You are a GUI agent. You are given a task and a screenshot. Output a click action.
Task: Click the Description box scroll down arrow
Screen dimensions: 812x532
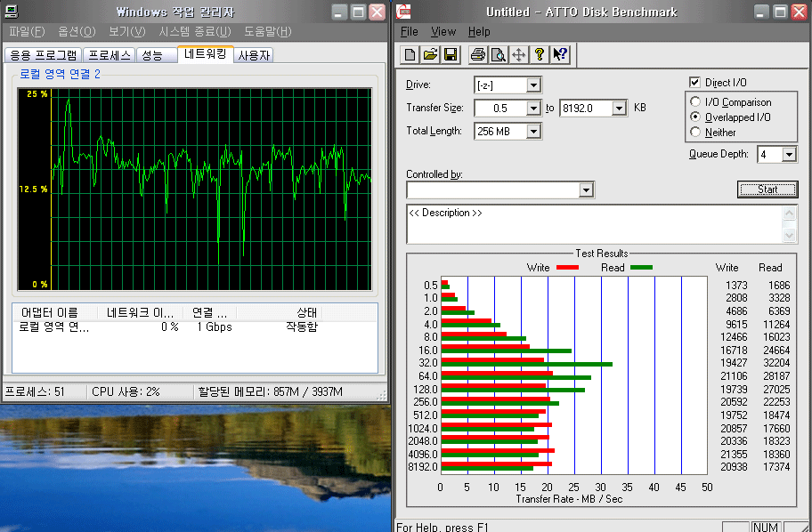[x=789, y=235]
